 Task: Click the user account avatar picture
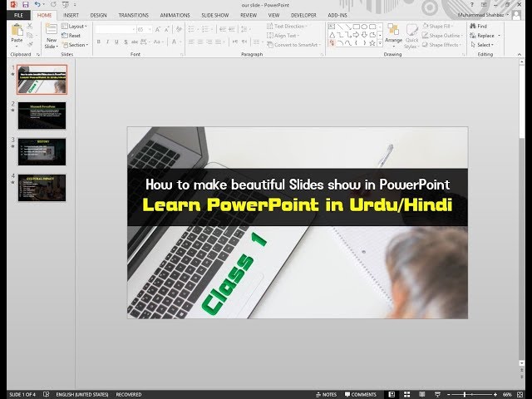tap(516, 15)
